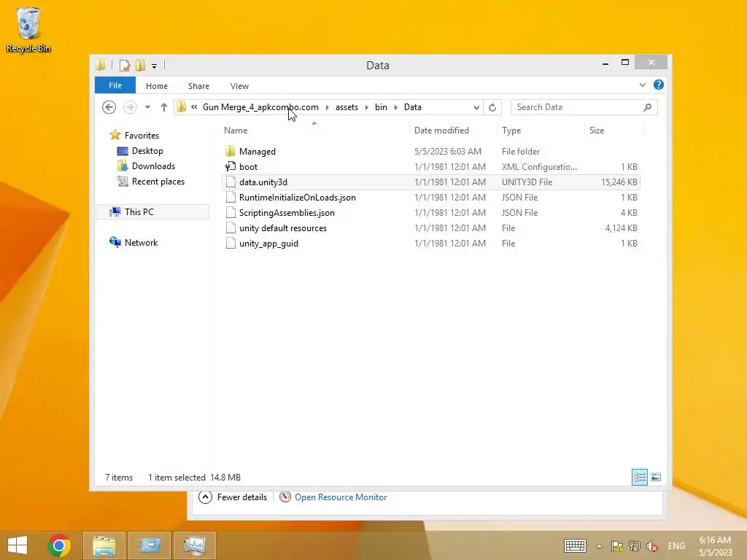Click the network tray icon
Screen dimensions: 747x560
click(634, 546)
